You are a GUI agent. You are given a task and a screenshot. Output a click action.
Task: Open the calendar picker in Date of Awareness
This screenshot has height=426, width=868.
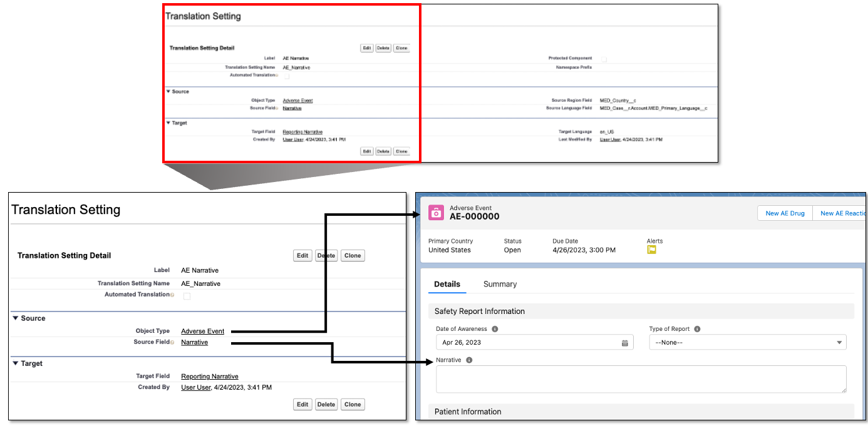point(624,343)
